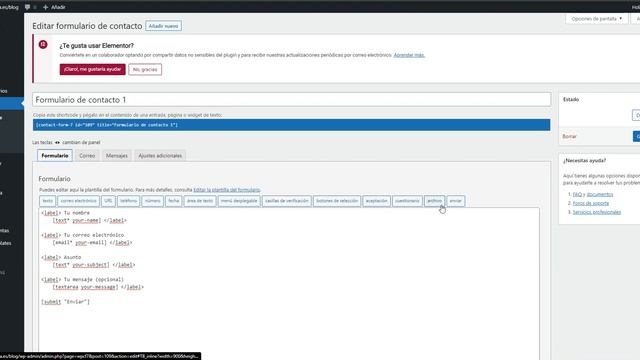
Task: Click the ¡Claro, me gustaría ayudar! button
Action: click(92, 69)
